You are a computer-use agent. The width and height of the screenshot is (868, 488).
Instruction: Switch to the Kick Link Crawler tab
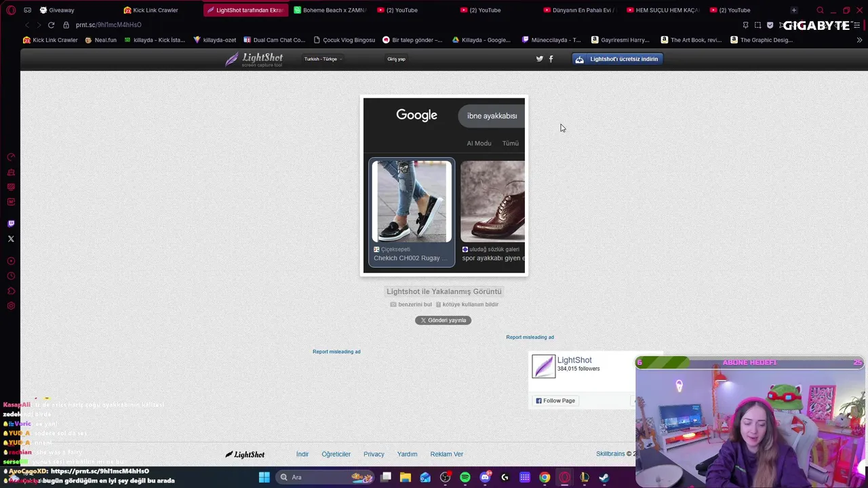coord(159,10)
